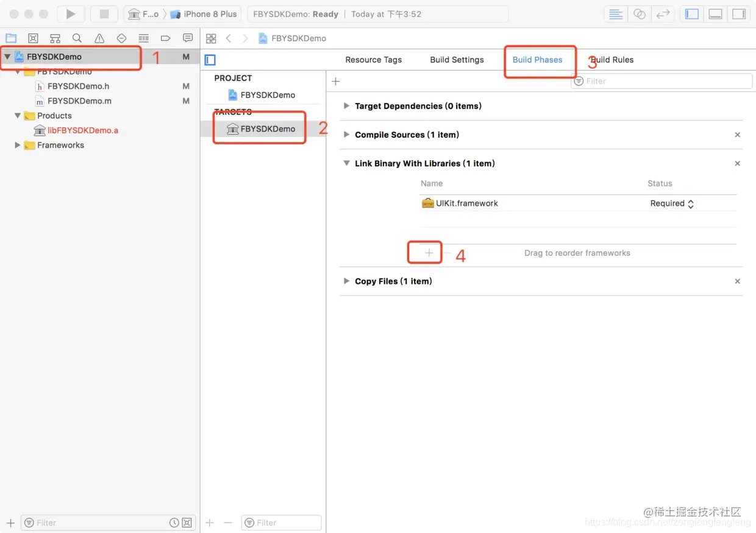The height and width of the screenshot is (533, 756).
Task: Toggle the left Navigator panel
Action: click(692, 14)
